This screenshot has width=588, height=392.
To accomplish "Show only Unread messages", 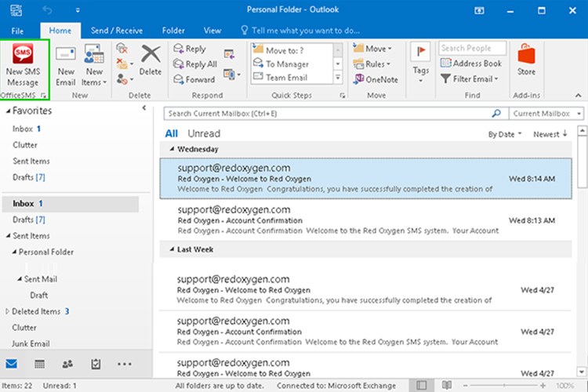I will [x=204, y=133].
